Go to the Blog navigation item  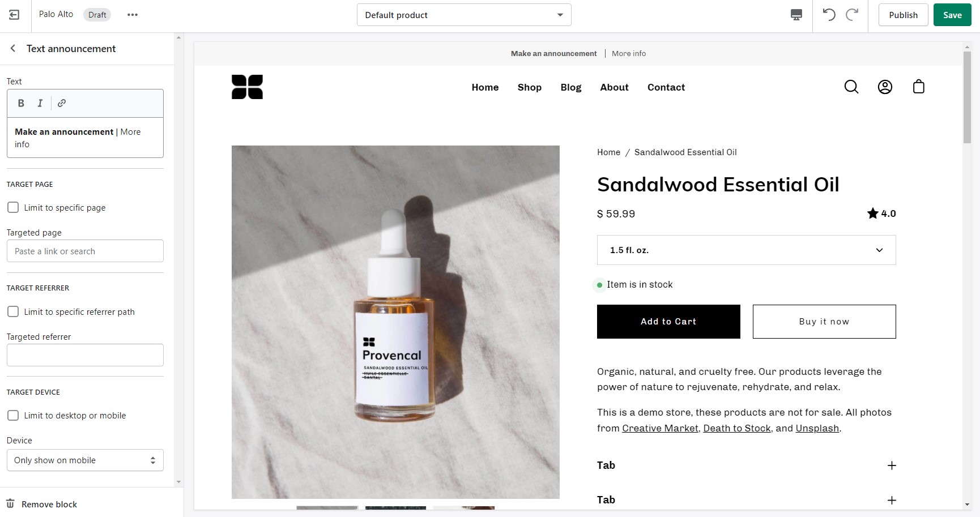tap(571, 87)
